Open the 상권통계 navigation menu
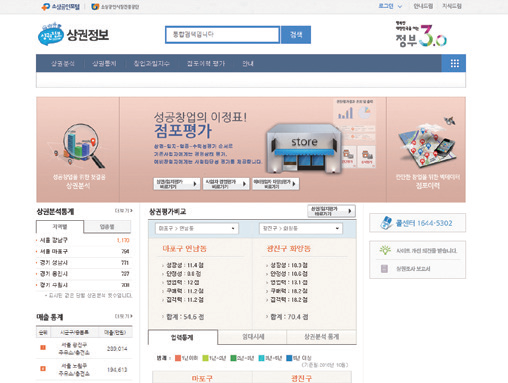The width and height of the screenshot is (508, 383). pyautogui.click(x=104, y=63)
